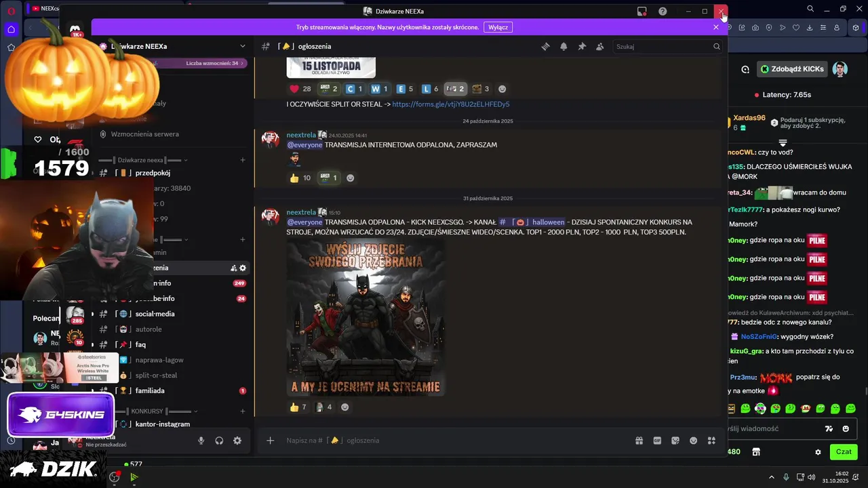
Task: Open the emoji picker in Discord
Action: coord(693,441)
